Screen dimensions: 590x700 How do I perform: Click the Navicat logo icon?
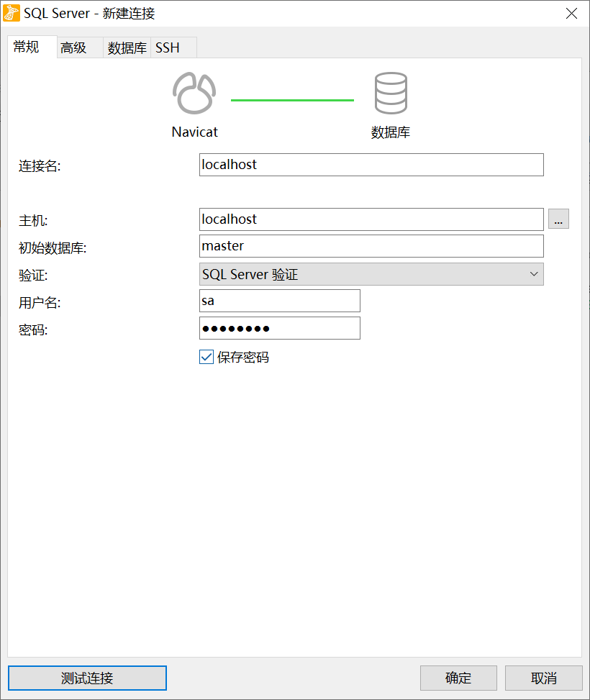click(194, 94)
